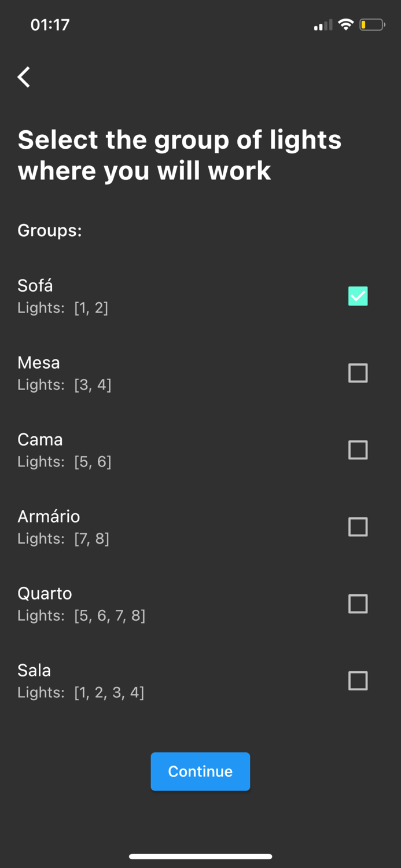Click the Wi-Fi icon in status bar

click(x=346, y=24)
